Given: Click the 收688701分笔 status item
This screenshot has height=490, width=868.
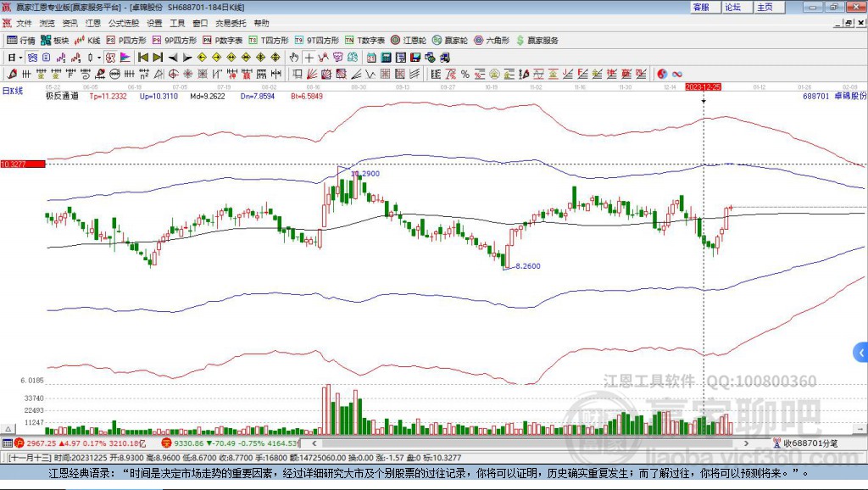Looking at the screenshot, I should pyautogui.click(x=805, y=443).
